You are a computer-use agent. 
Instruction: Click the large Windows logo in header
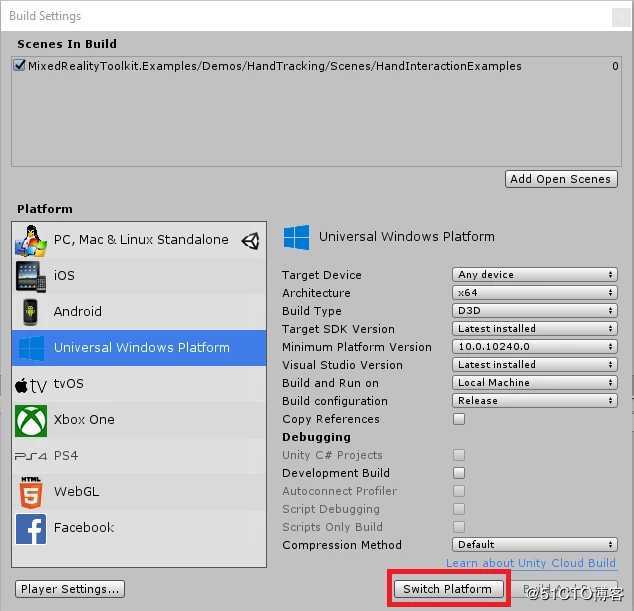coord(296,237)
